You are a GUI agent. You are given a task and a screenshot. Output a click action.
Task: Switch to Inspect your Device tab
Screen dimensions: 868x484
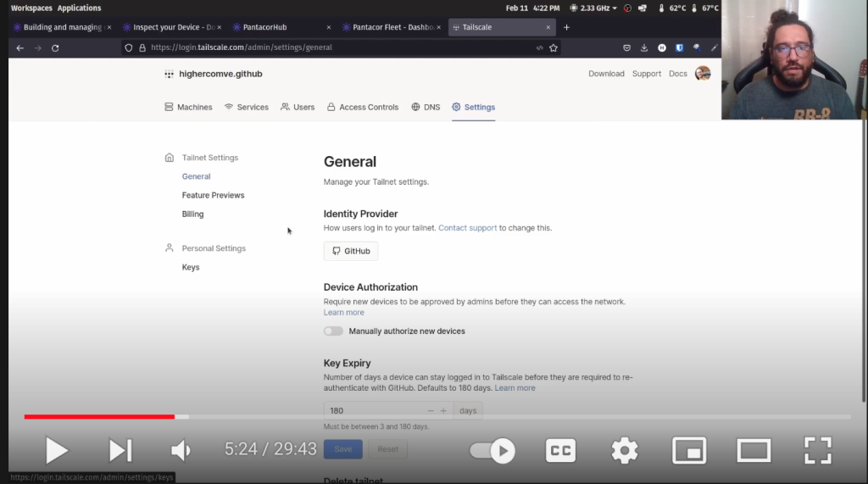172,27
